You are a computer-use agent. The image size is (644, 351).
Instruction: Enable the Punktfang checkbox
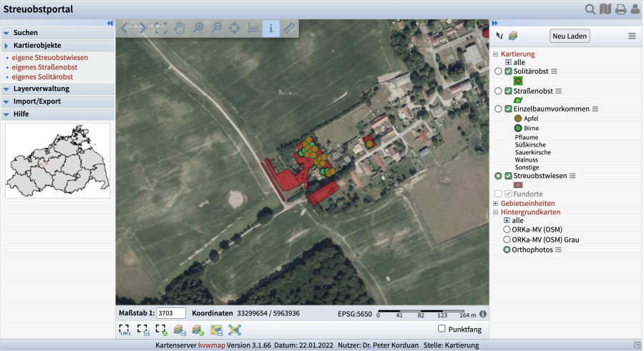click(x=441, y=329)
